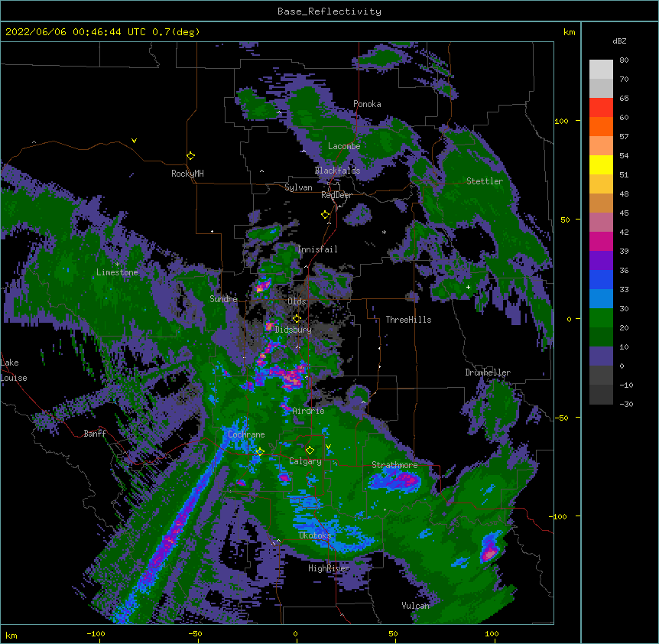Click the yellow station marker south of RedDeer

pos(325,215)
